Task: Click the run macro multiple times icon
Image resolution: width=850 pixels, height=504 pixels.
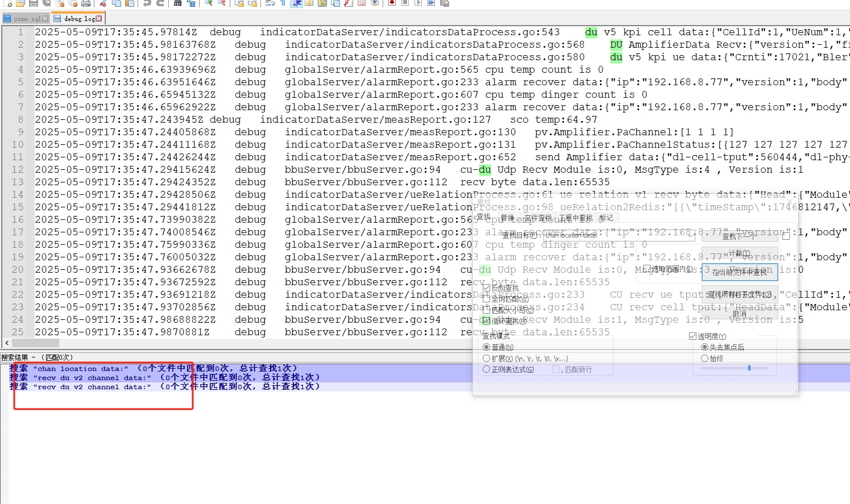Action: point(431,3)
